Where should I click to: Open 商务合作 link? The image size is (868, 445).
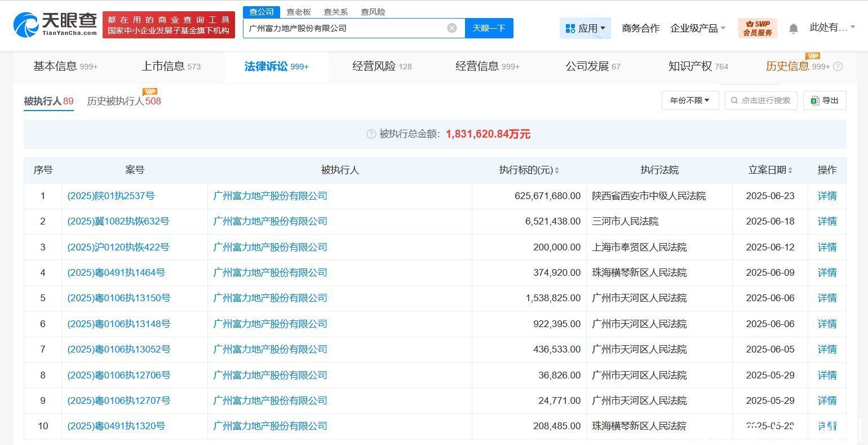click(640, 28)
